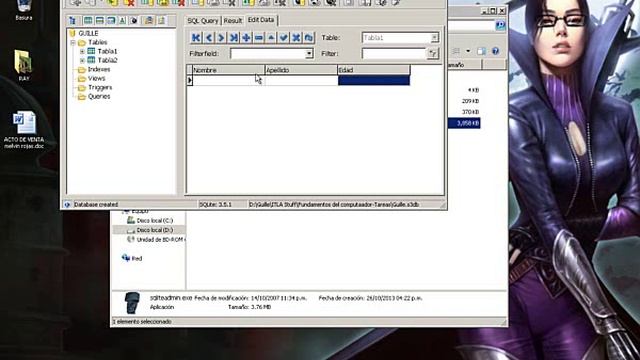Click the Nombre column header
Viewport: 640px width, 360px height.
point(229,70)
